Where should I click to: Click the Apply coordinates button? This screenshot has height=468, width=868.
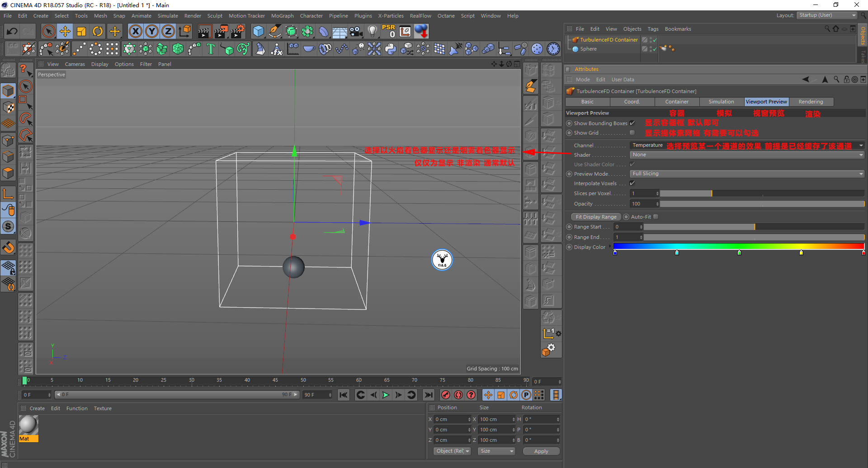541,451
